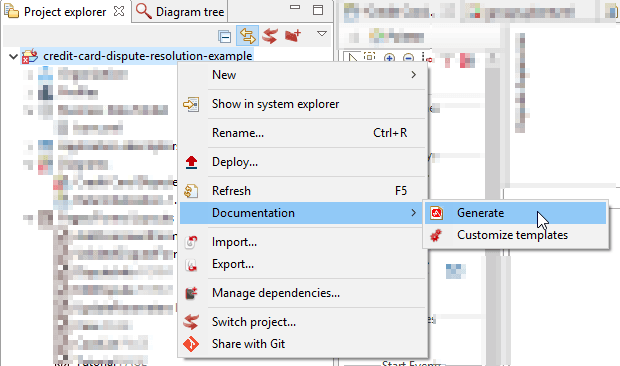620x366 pixels.
Task: Click Generate documentation submenu item
Action: tap(516, 213)
